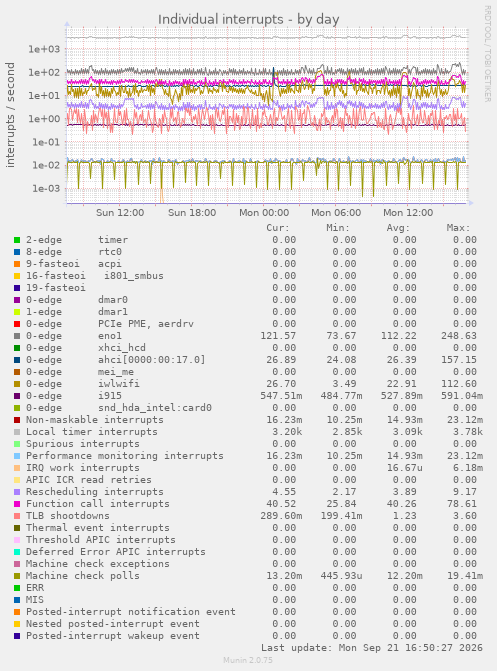Viewport: 497px width, 671px height.
Task: Click the Max column header
Action: tap(458, 228)
